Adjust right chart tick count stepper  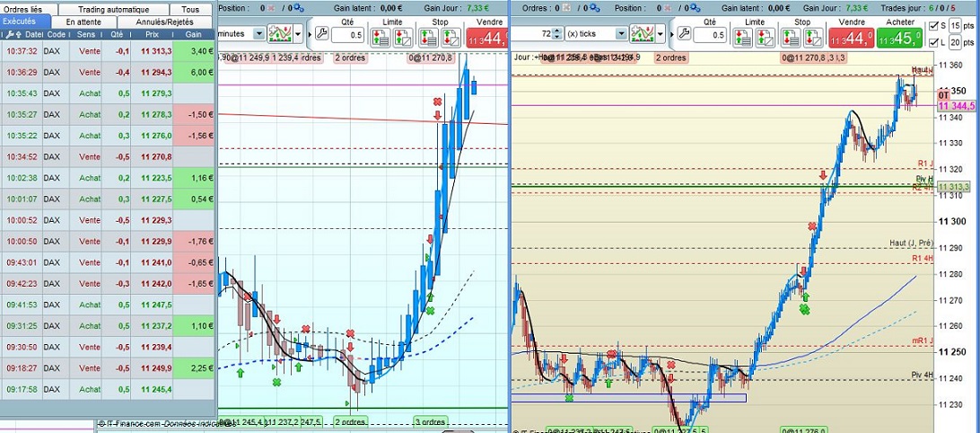tap(557, 34)
